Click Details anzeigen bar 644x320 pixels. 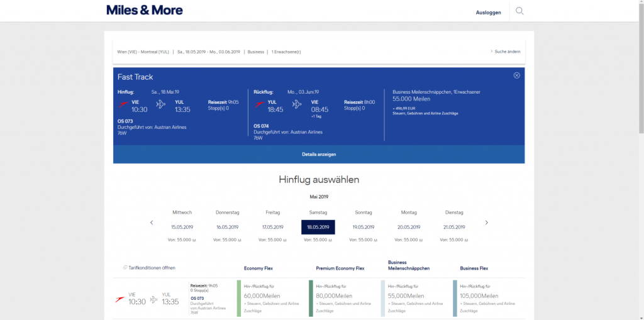click(319, 155)
